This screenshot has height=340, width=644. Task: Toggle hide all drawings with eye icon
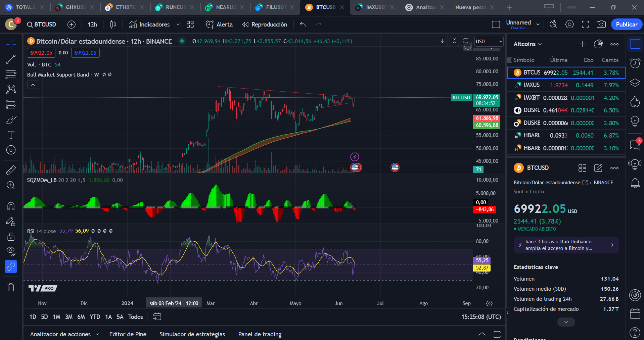tap(11, 251)
